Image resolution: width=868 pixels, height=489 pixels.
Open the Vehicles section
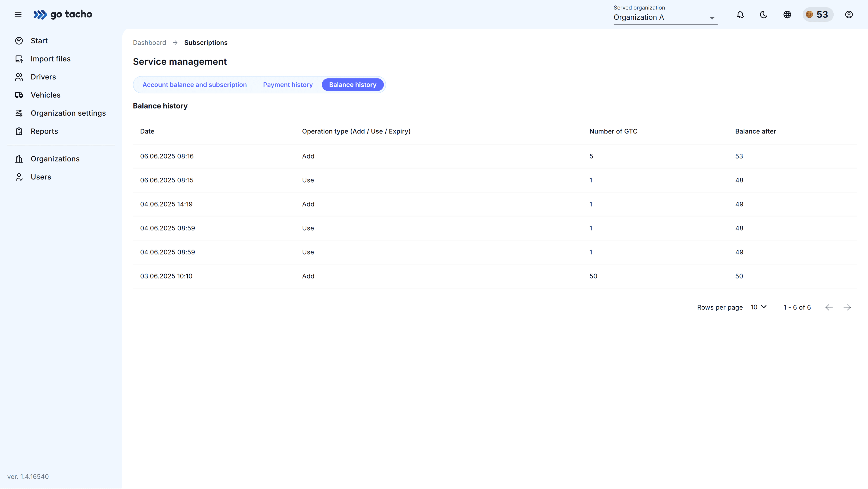pyautogui.click(x=45, y=95)
